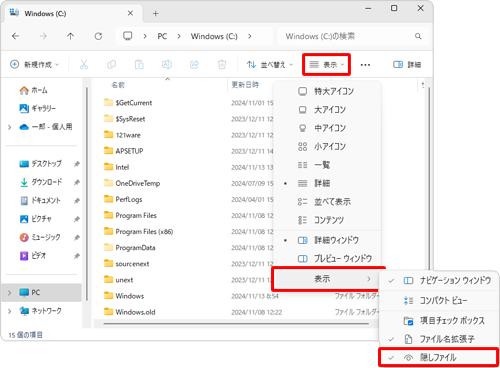
Task: Open the 表示 submenu entry
Action: tap(328, 279)
